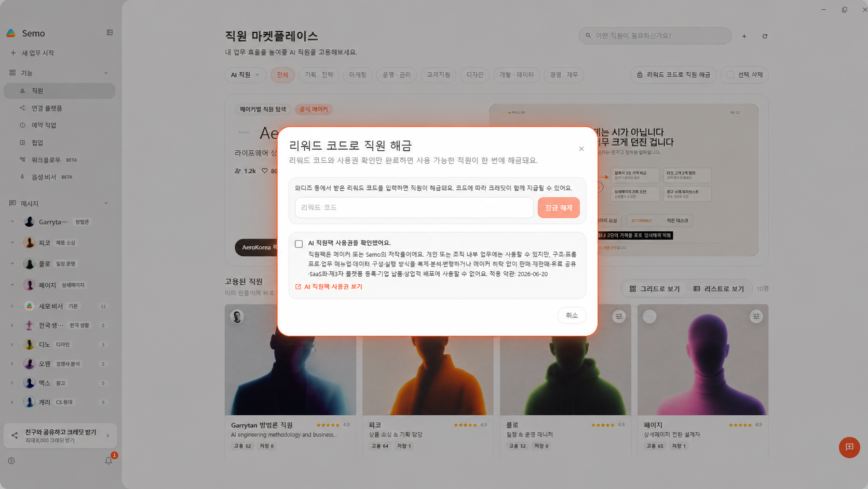Click the 공식 메이커 tag
The height and width of the screenshot is (489, 868).
tap(314, 109)
